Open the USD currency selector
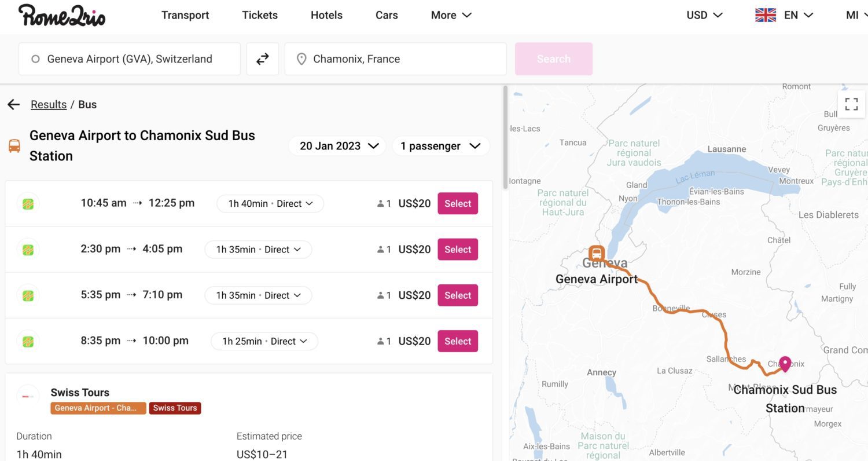Viewport: 868px width, 461px height. tap(704, 16)
